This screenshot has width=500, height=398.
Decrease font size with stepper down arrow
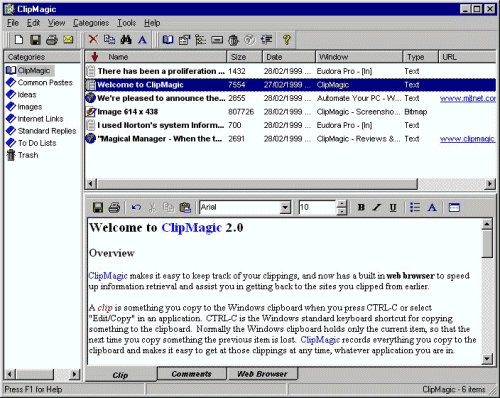(x=341, y=211)
